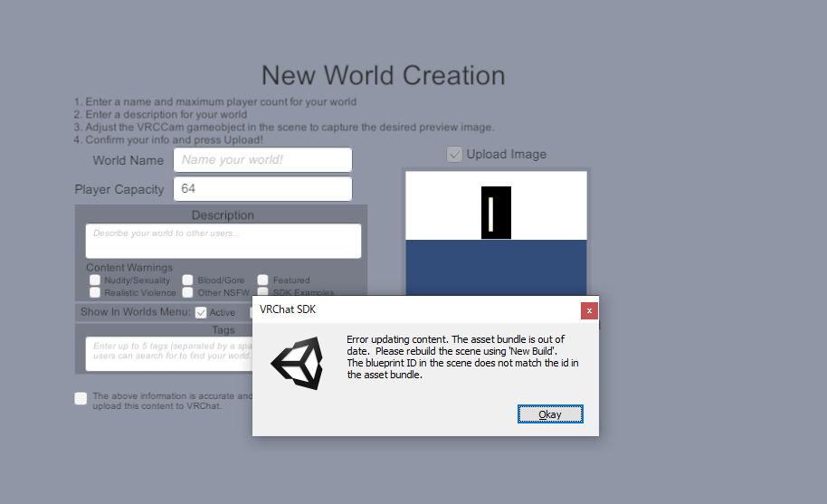The height and width of the screenshot is (504, 827).
Task: Click the New World Creation heading
Action: [x=384, y=75]
